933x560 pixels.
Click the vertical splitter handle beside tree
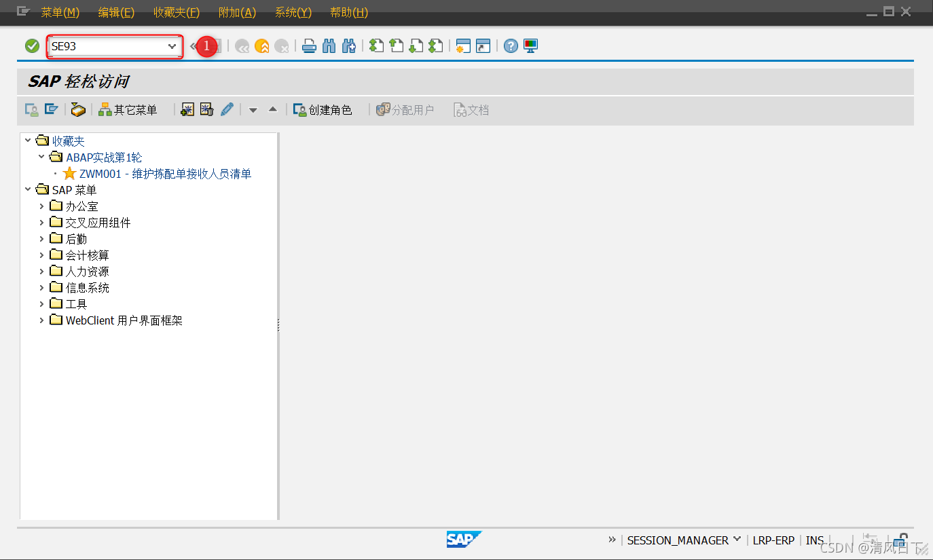click(278, 326)
